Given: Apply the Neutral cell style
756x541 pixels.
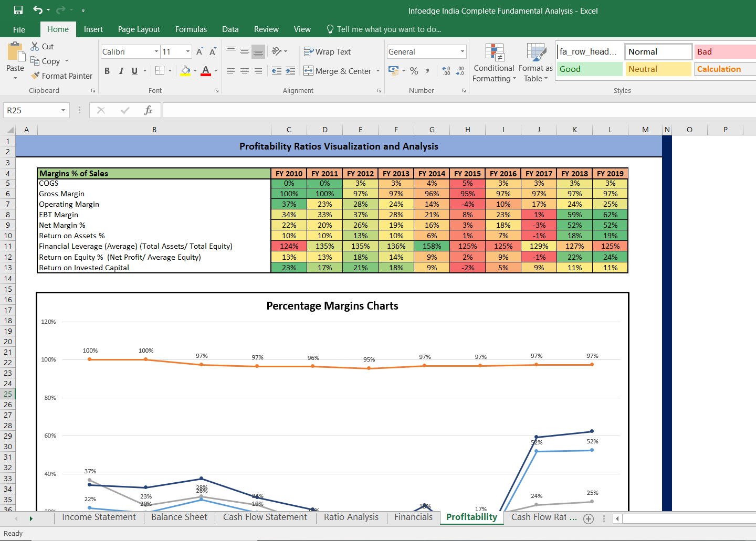Looking at the screenshot, I should (658, 69).
